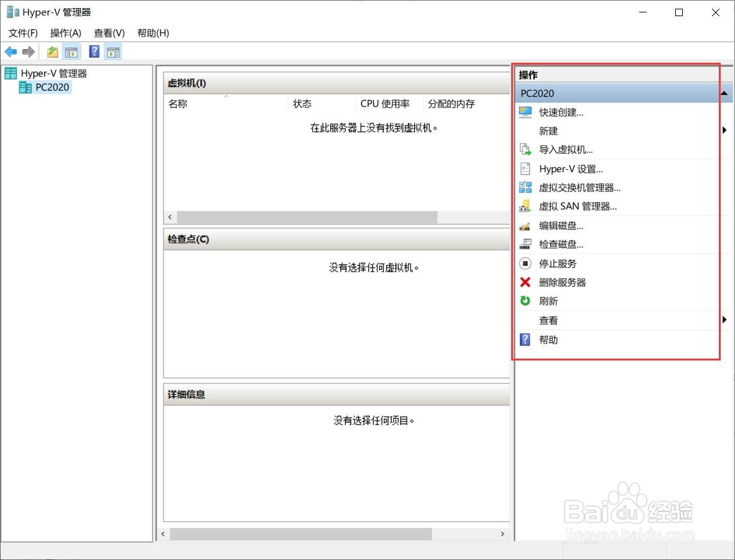Click right arrow of center pane bottom scrollbar
735x560 pixels.
click(502, 534)
